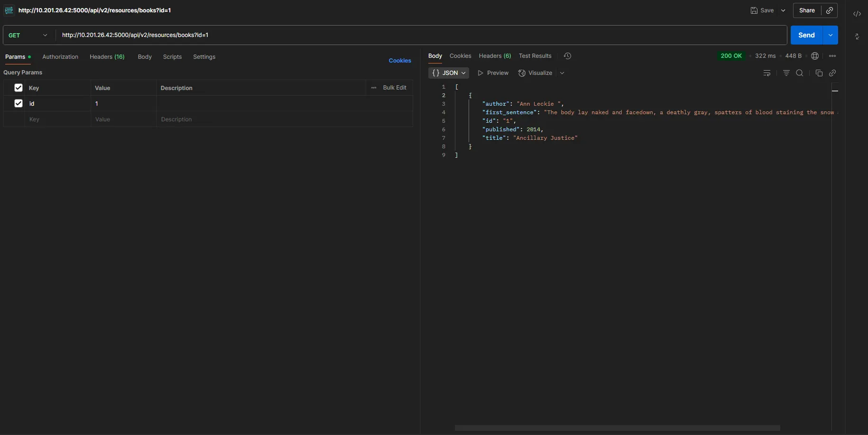Open the code snippet panel icon
This screenshot has width=868, height=435.
click(x=858, y=14)
